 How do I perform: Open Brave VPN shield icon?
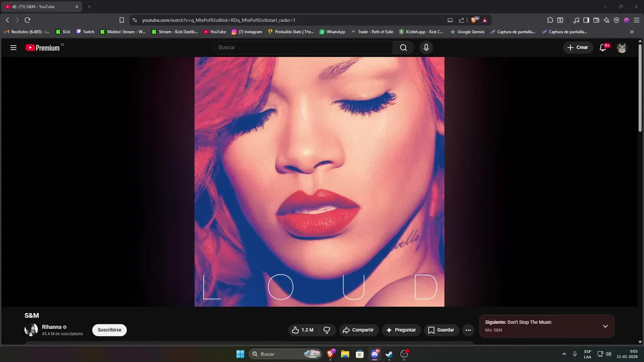click(x=616, y=20)
